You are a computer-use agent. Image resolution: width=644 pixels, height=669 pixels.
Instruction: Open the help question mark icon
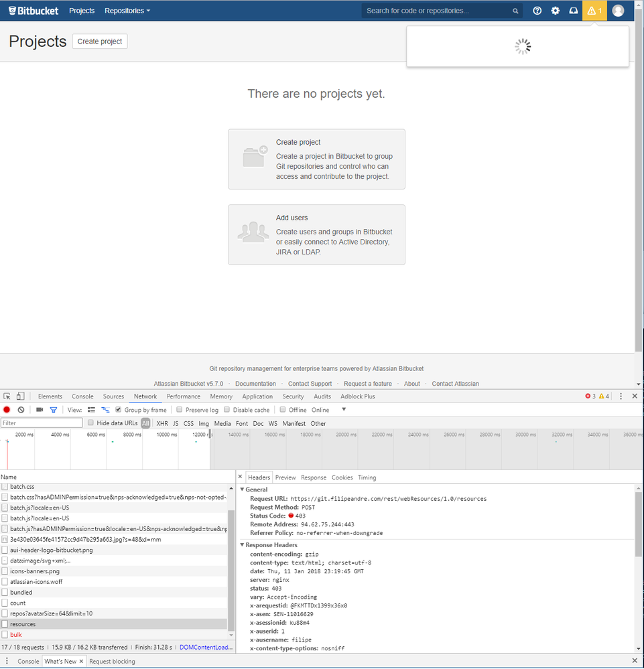coord(537,11)
